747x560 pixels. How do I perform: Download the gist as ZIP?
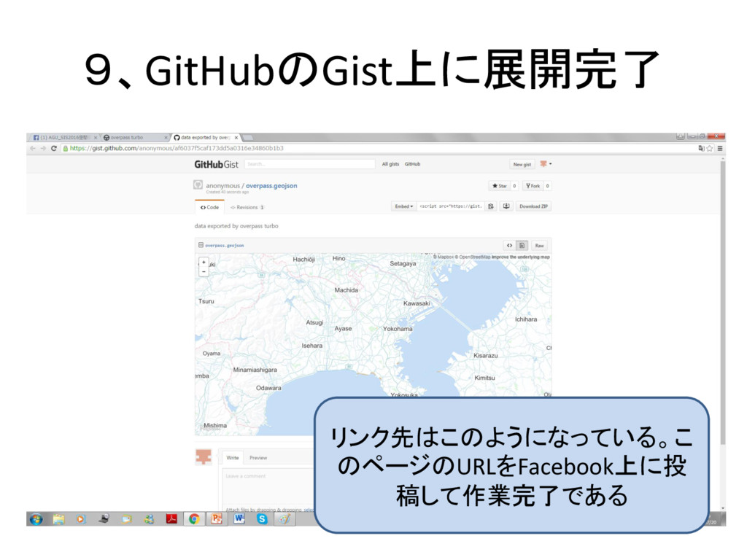click(533, 206)
